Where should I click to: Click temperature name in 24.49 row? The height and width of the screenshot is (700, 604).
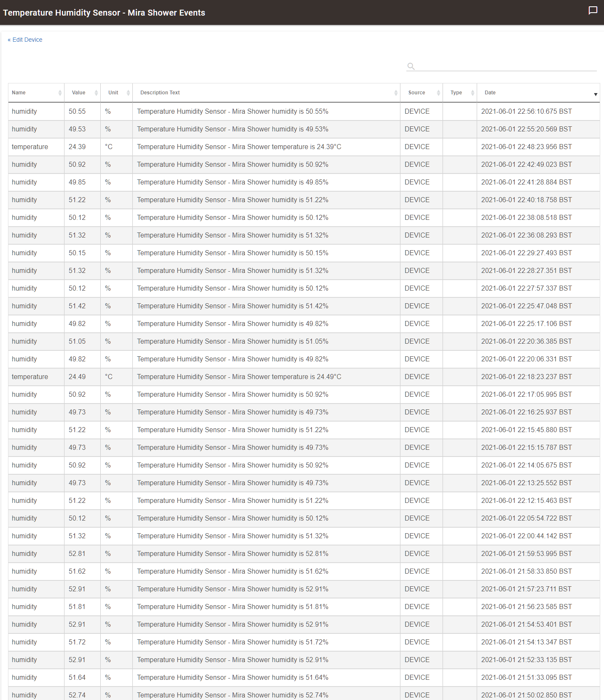[30, 377]
